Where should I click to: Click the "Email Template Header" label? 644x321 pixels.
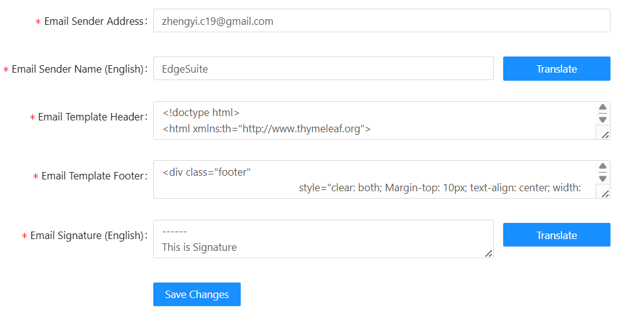tap(92, 117)
